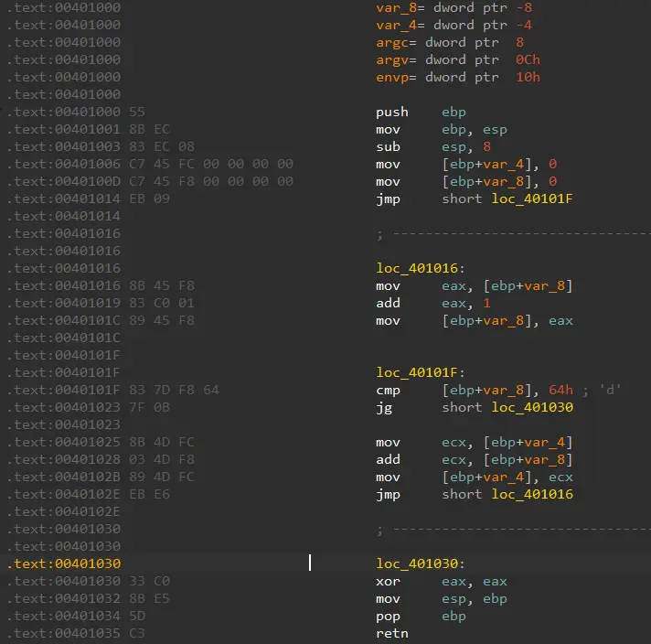651x644 pixels.
Task: Click address .text:00401003 83 EC 08
Action: click(101, 146)
